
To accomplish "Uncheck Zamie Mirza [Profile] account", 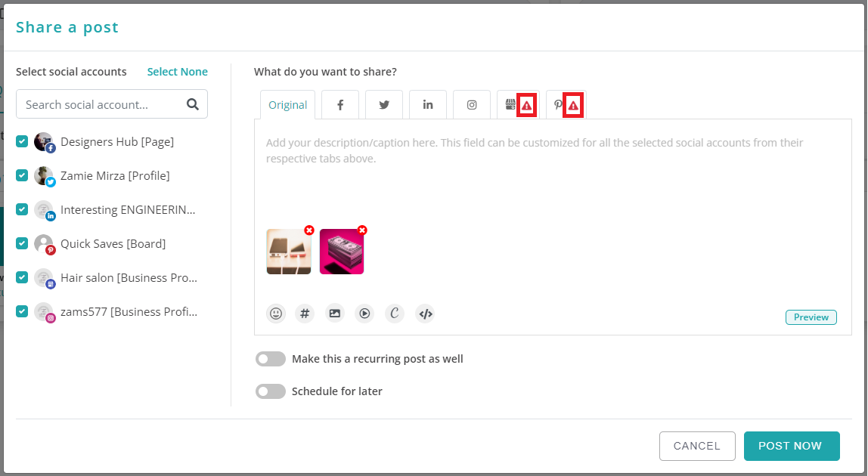I will tap(22, 175).
